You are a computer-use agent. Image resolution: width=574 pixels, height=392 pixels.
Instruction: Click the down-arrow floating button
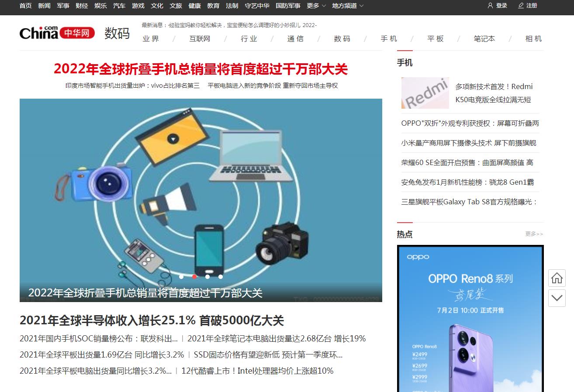[x=557, y=298]
